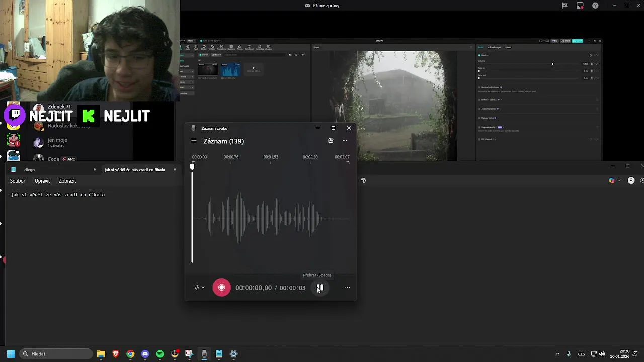Image resolution: width=644 pixels, height=362 pixels.
Task: Toggle the Basic checkbox in CapCut
Action: (x=479, y=55)
